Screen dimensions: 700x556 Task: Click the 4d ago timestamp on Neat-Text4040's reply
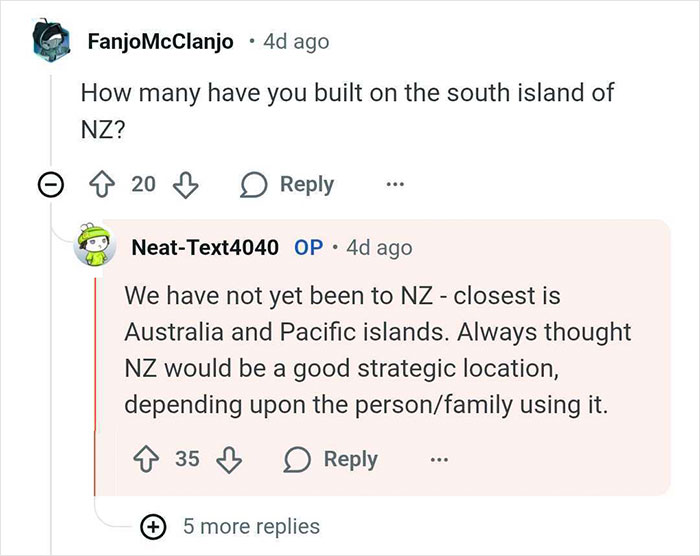379,247
